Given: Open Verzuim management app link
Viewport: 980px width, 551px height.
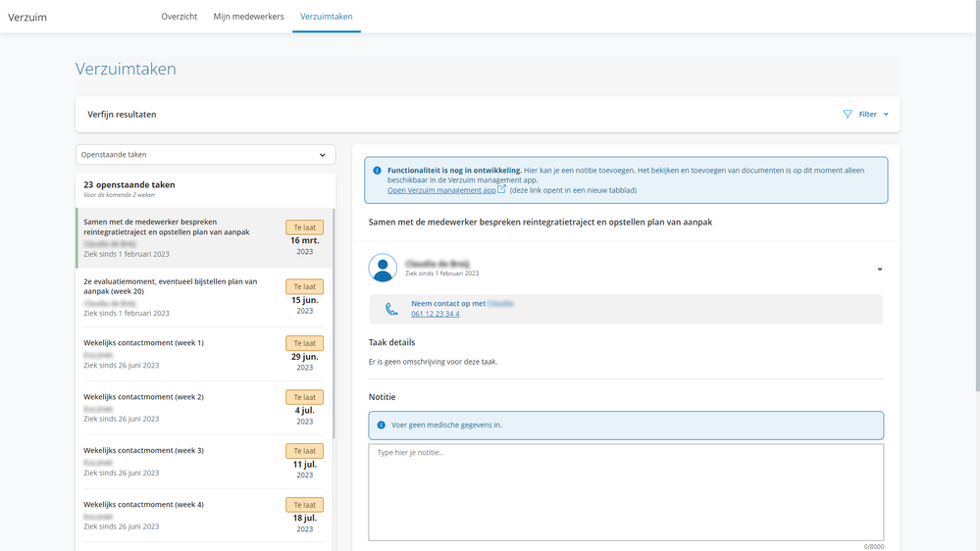Looking at the screenshot, I should tap(441, 190).
